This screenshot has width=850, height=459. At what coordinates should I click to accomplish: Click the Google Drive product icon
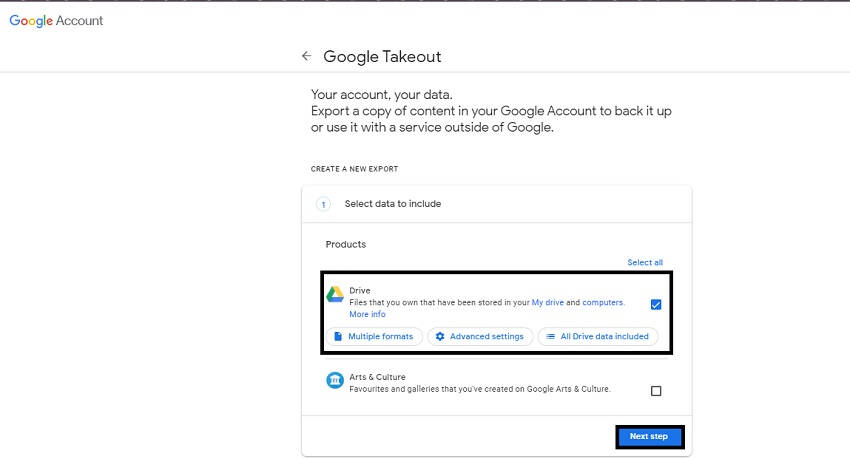click(335, 294)
